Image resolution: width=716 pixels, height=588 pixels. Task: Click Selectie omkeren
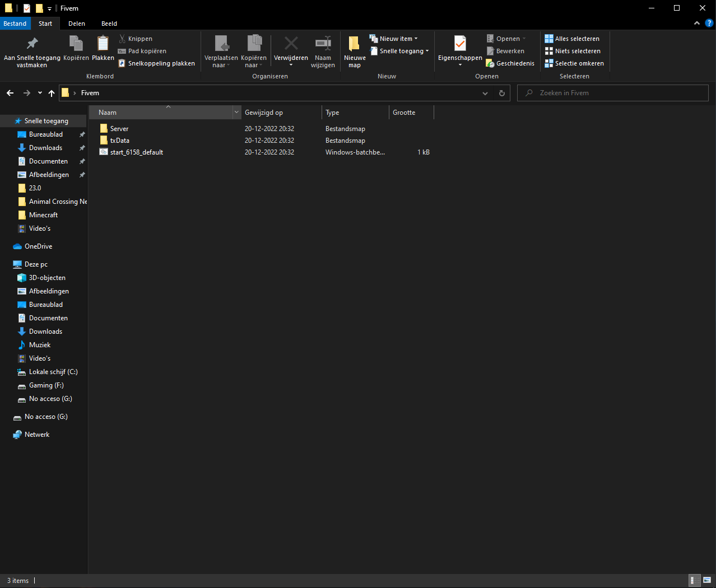pyautogui.click(x=574, y=63)
